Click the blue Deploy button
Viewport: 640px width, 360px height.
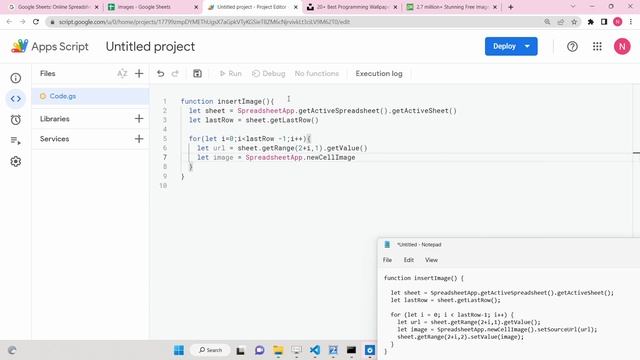pyautogui.click(x=511, y=46)
